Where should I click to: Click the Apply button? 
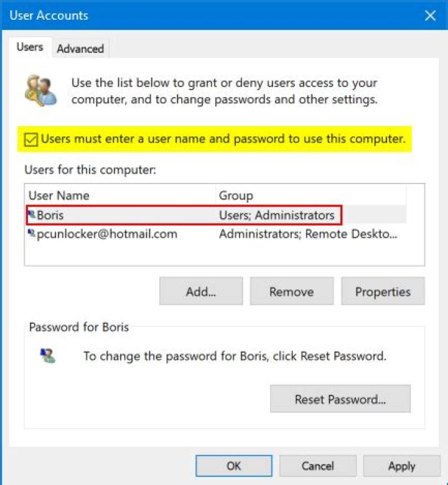click(x=401, y=466)
